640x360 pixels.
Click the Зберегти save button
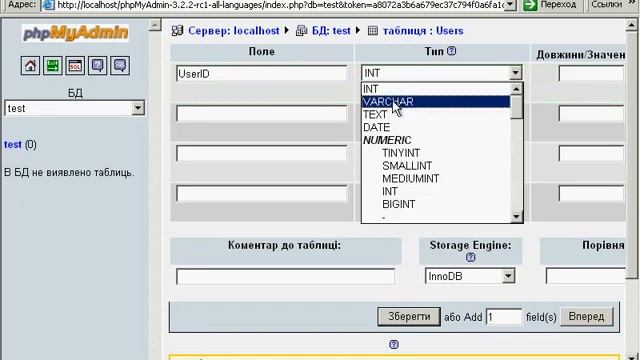(409, 317)
